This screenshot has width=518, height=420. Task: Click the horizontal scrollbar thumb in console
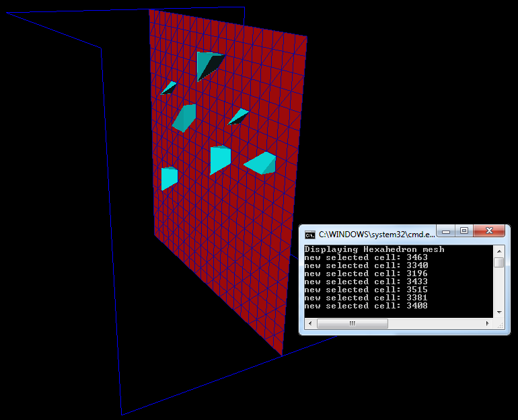[x=352, y=324]
